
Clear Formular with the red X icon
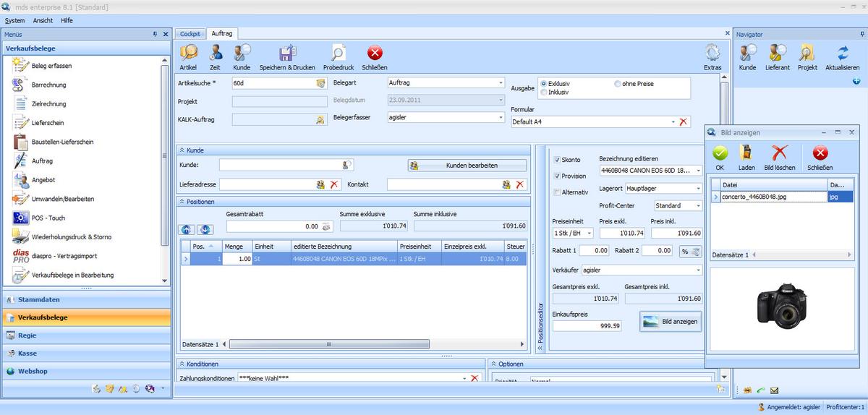coord(684,122)
